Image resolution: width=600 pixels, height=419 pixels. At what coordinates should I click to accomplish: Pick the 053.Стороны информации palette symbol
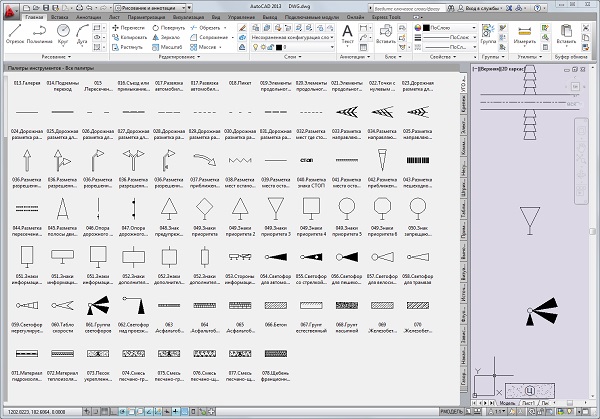pyautogui.click(x=238, y=256)
